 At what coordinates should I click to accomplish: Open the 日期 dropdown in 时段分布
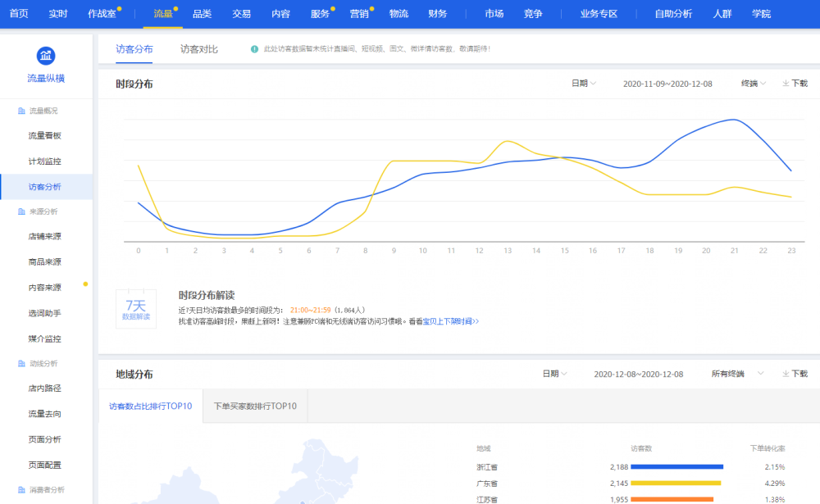point(583,84)
